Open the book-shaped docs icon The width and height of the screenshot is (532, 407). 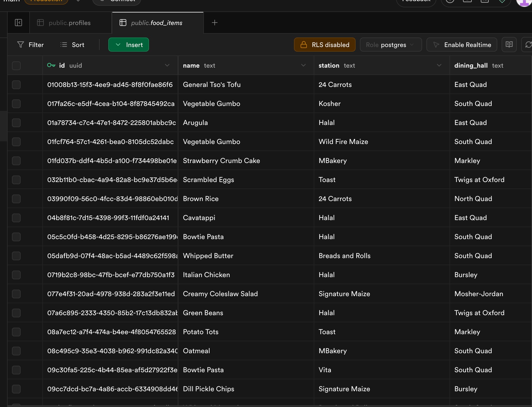click(509, 45)
